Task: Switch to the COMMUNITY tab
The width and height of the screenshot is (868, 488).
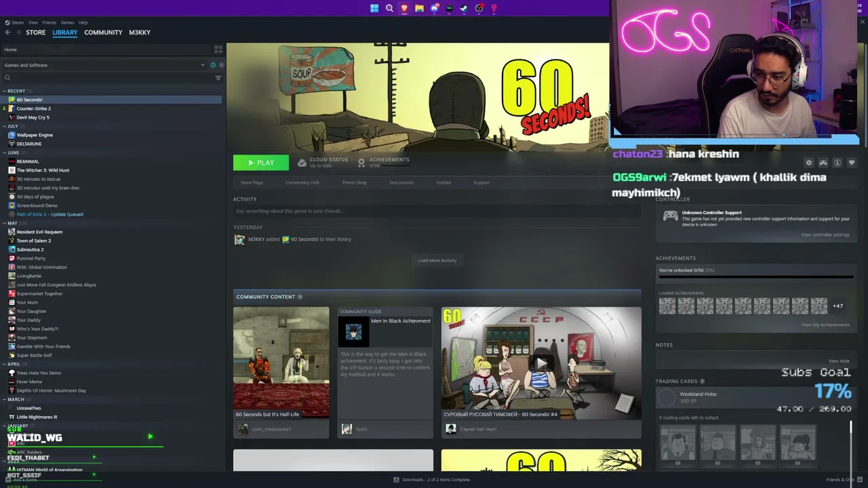Action: pos(103,33)
